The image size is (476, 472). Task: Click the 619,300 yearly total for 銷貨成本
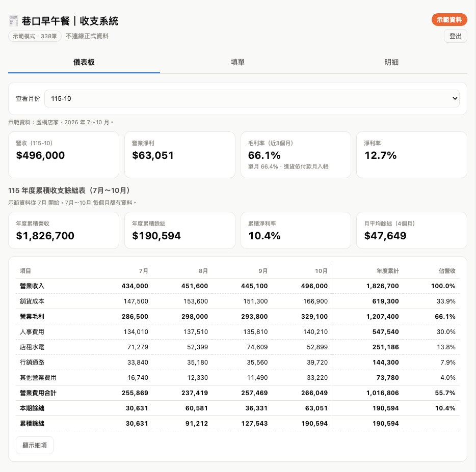pyautogui.click(x=385, y=301)
